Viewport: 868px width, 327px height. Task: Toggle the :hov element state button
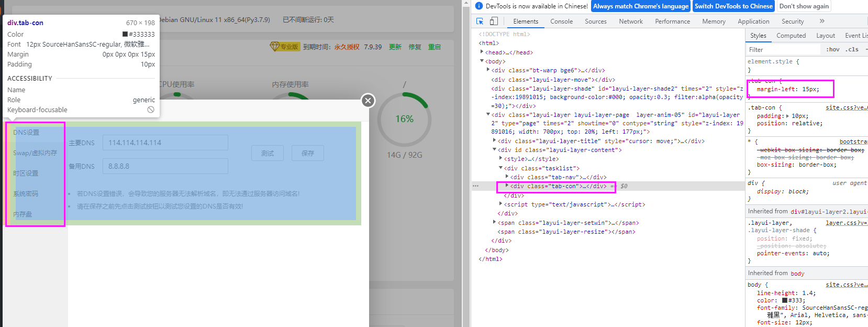[833, 49]
